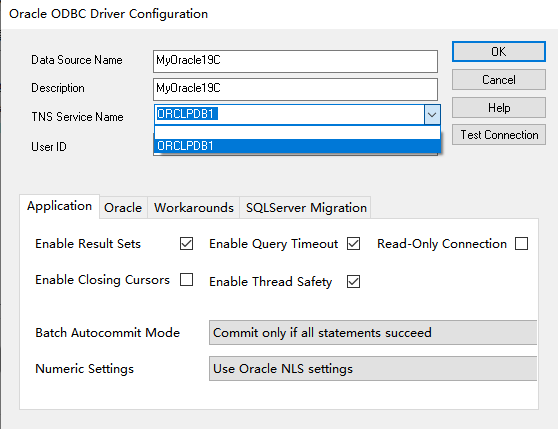Toggle Enable Thread Safety checkbox
The width and height of the screenshot is (558, 429).
click(x=353, y=281)
